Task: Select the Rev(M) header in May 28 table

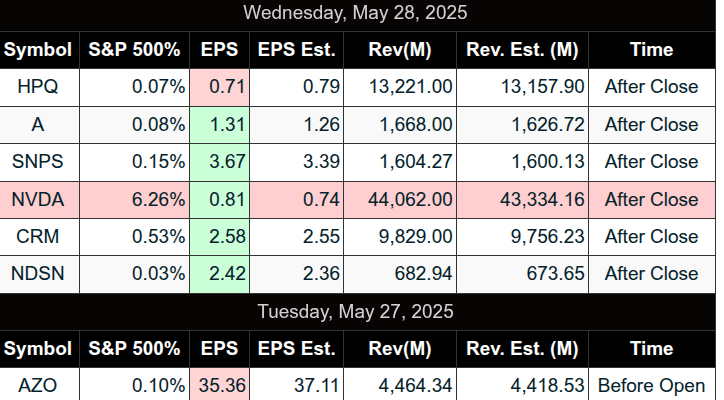Action: coord(400,50)
